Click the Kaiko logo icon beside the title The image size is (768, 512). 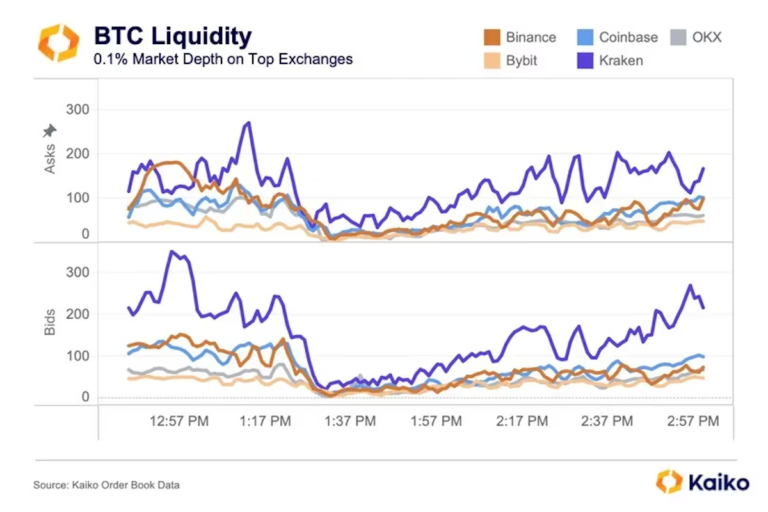(x=59, y=45)
